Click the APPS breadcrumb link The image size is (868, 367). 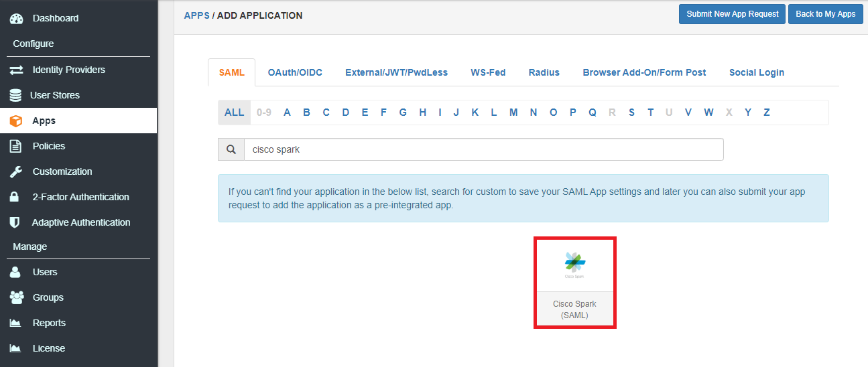point(197,15)
